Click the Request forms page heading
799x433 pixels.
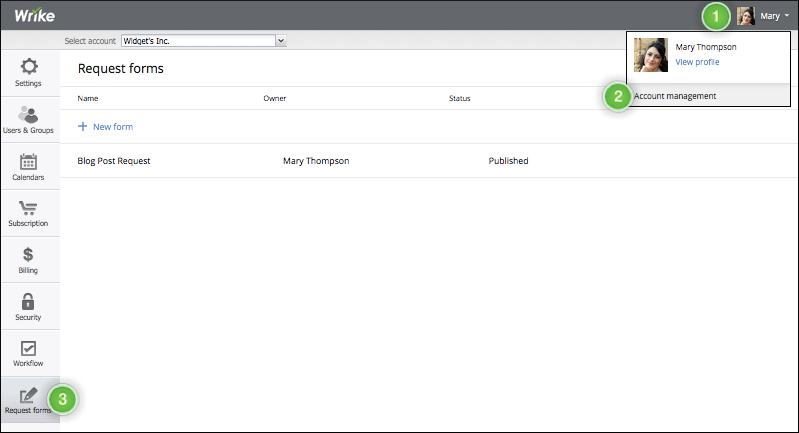[121, 68]
